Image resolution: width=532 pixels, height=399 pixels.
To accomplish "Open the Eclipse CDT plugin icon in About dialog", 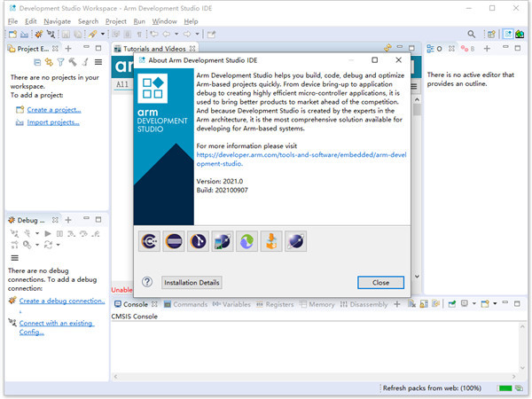I will [x=149, y=241].
